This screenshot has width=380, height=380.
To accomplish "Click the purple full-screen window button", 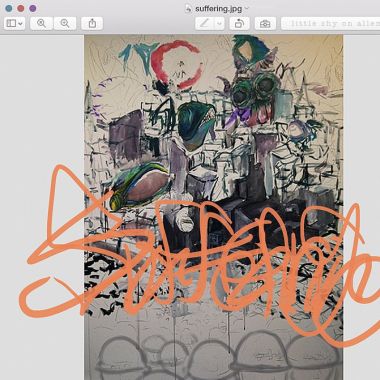I will (33, 8).
